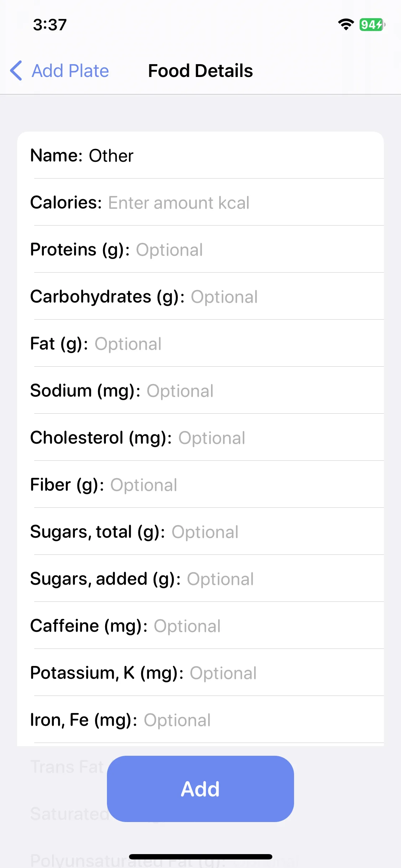Viewport: 401px width, 868px height.
Task: Tap the Add button
Action: (x=200, y=789)
